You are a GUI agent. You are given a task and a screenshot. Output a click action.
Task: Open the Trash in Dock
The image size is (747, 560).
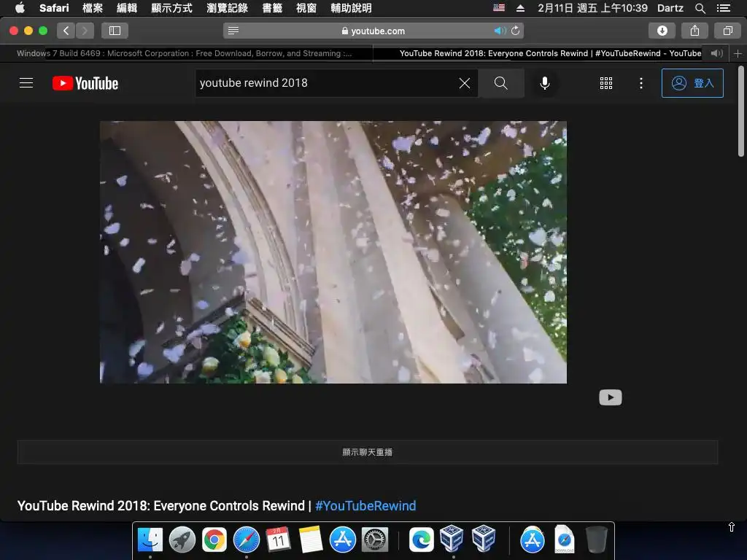(x=596, y=540)
